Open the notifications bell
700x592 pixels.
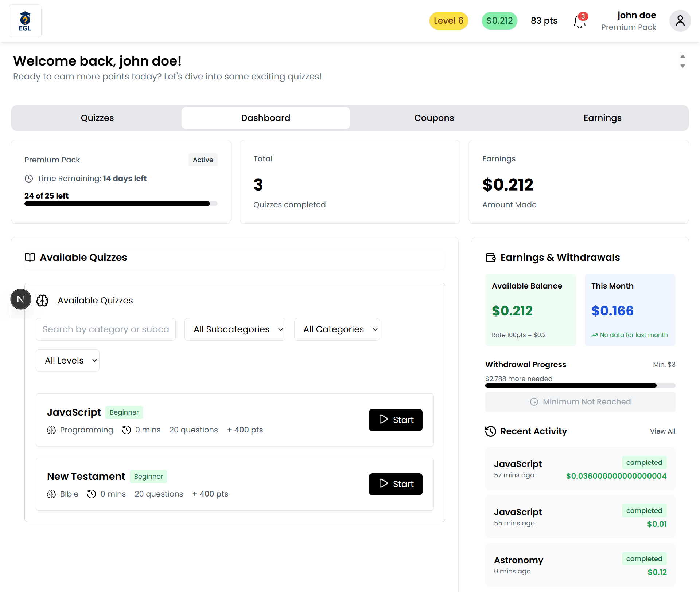point(579,21)
